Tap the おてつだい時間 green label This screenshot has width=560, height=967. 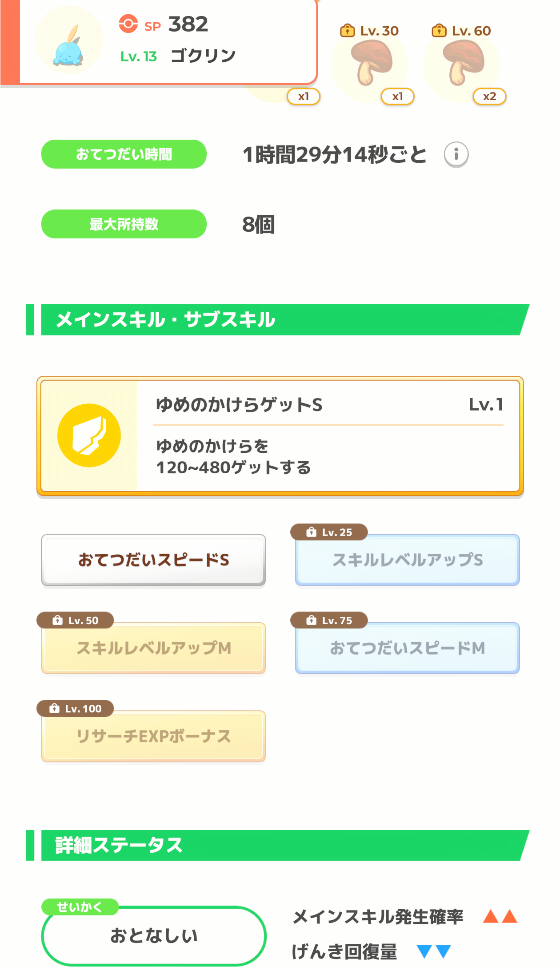[x=124, y=154]
